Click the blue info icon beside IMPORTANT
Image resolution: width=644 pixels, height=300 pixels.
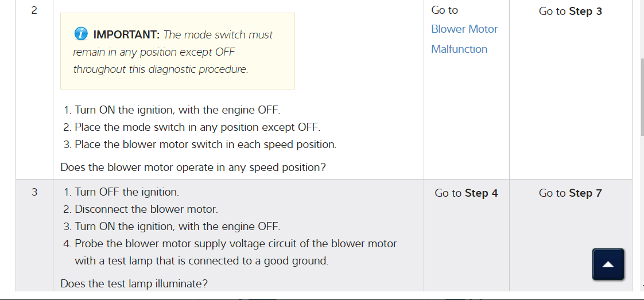pos(81,34)
